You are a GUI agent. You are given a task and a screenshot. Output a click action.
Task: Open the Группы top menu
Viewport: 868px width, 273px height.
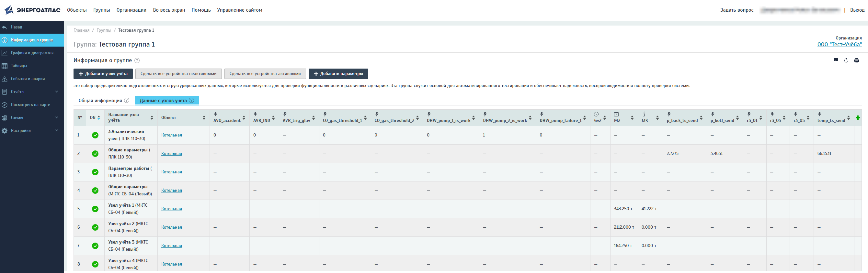click(101, 10)
